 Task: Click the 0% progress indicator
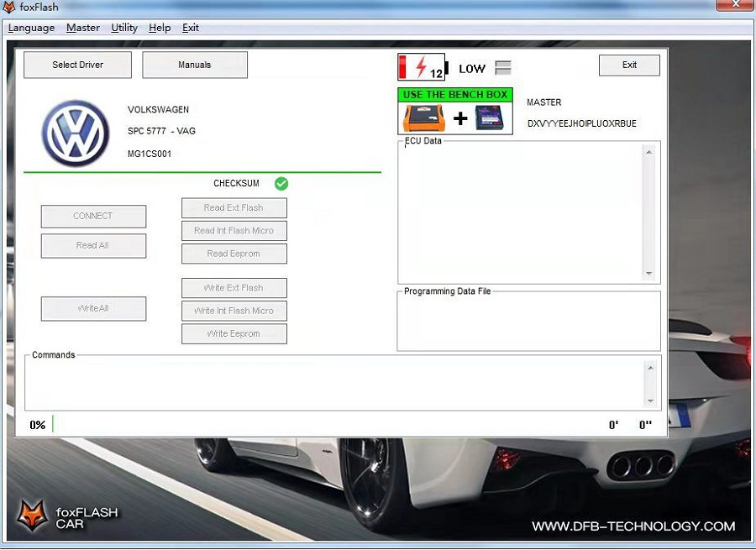(x=38, y=425)
